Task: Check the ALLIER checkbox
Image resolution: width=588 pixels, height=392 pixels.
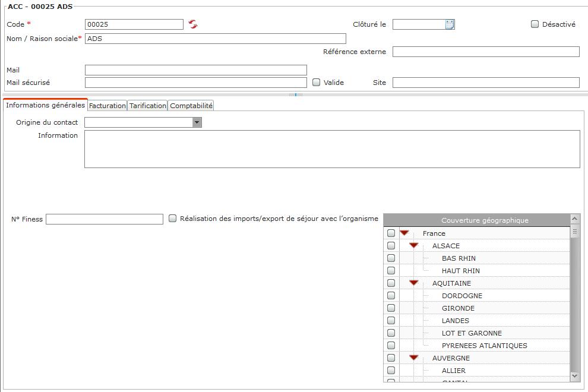Action: (391, 370)
